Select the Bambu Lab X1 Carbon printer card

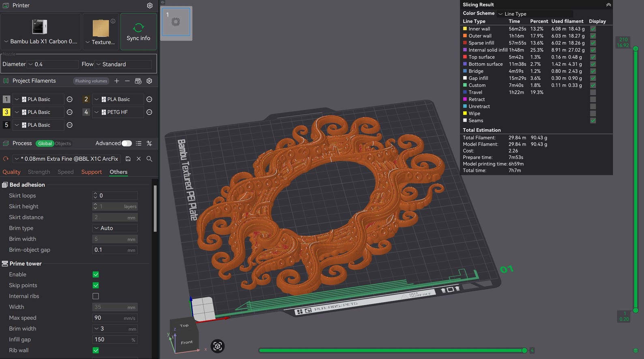coord(41,32)
